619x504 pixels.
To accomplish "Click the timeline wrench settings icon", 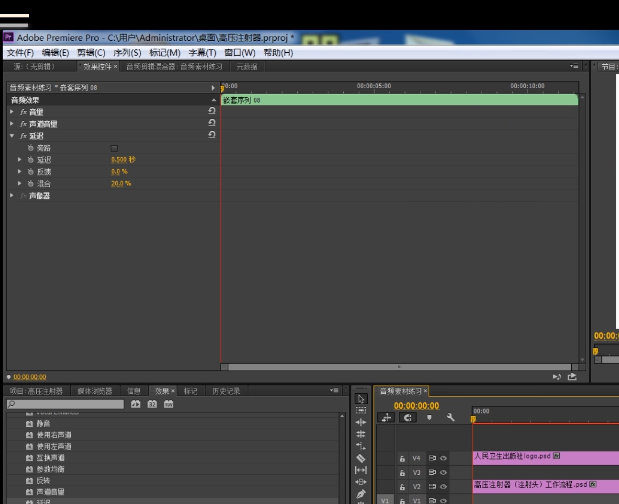I will pyautogui.click(x=451, y=418).
